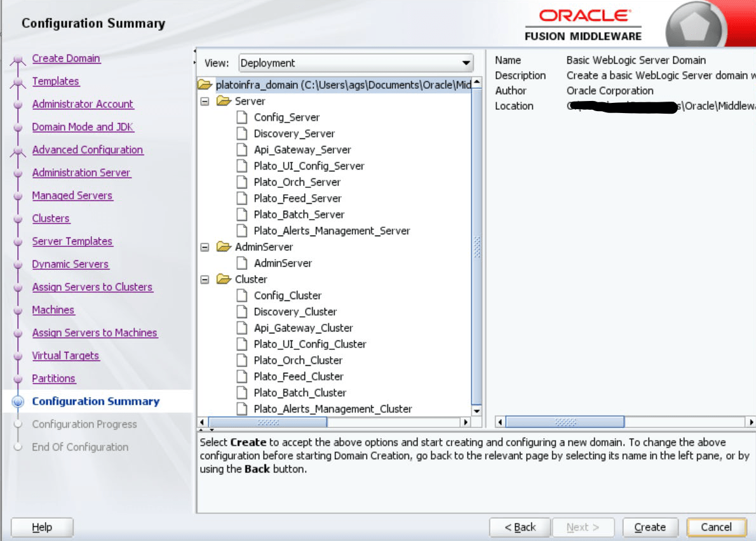The image size is (756, 541).
Task: Jump to the Dynamic Servers step
Action: coord(71,264)
